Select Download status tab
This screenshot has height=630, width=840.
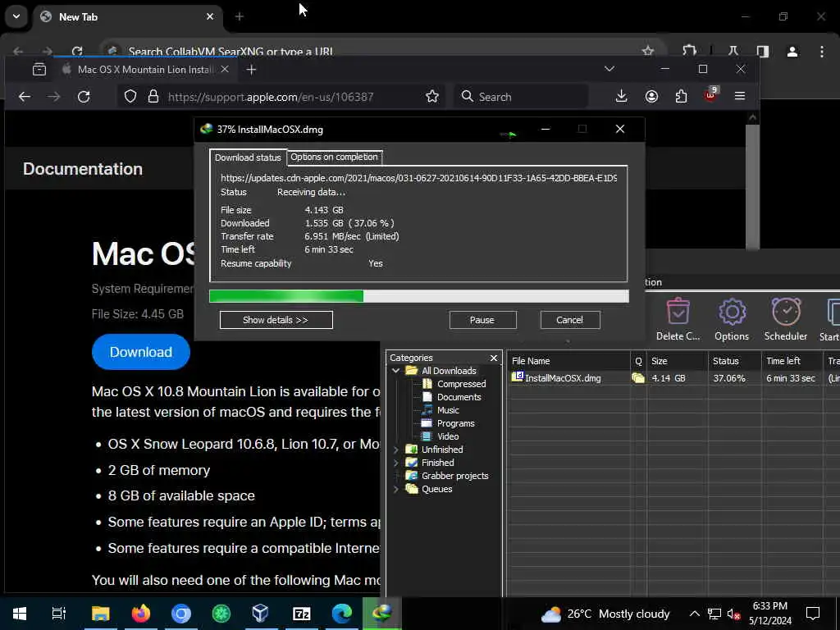pyautogui.click(x=248, y=157)
